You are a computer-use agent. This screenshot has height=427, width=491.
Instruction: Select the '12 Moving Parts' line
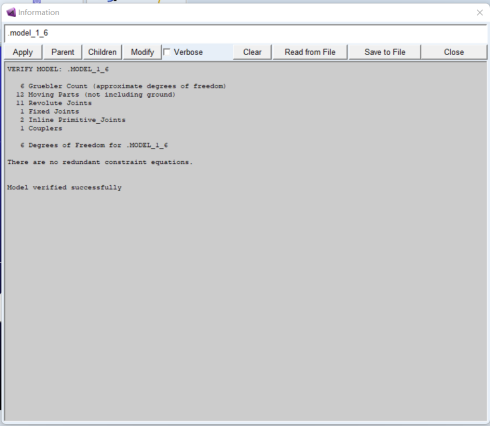pyautogui.click(x=96, y=95)
